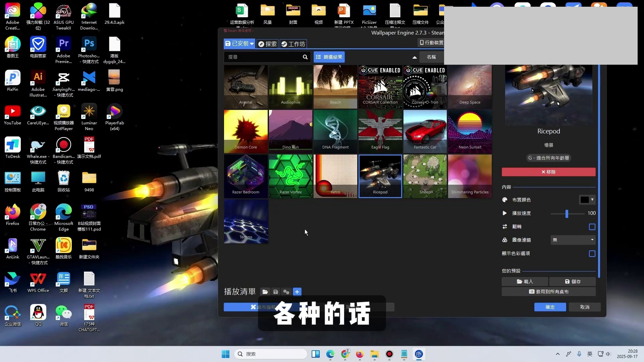Viewport: 644px width, 362px height.
Task: Click the 播放速度 speed slider handle
Action: [567, 214]
